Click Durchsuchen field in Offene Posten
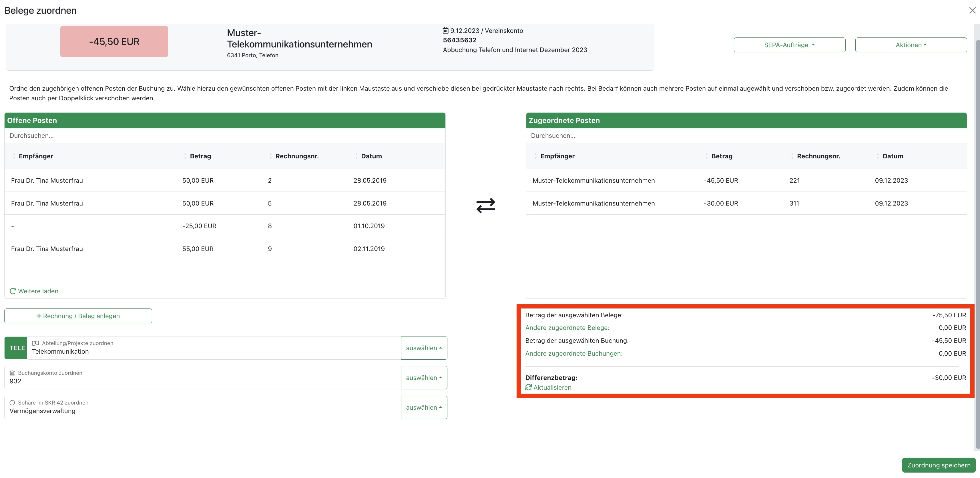The height and width of the screenshot is (478, 980). click(224, 136)
